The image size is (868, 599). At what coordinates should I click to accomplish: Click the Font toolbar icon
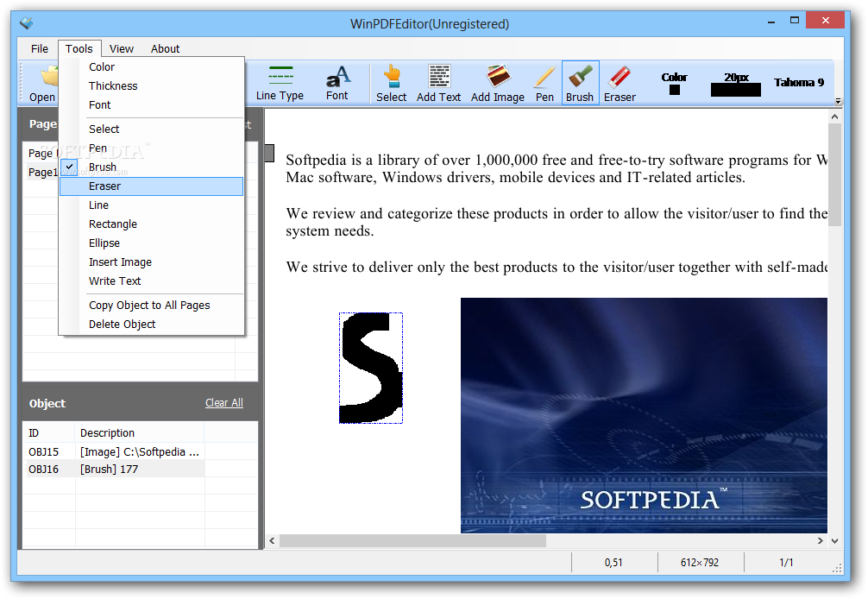pyautogui.click(x=337, y=83)
